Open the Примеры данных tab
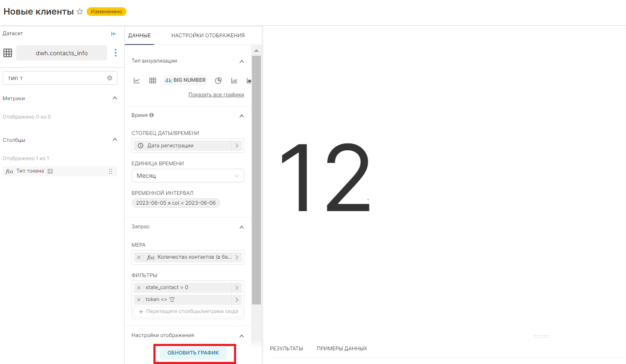626x364 pixels. tap(341, 349)
